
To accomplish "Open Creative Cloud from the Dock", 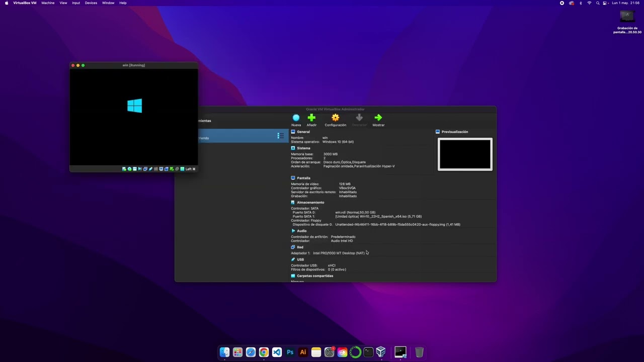I will [x=342, y=352].
